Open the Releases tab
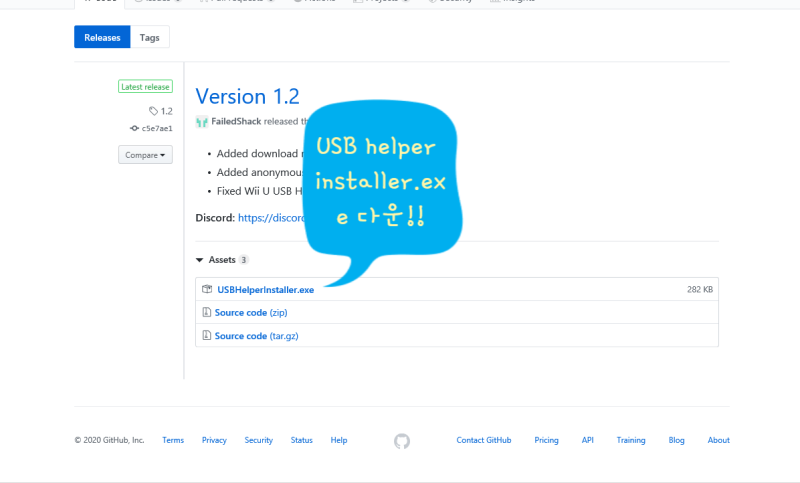This screenshot has height=483, width=800. pos(102,37)
